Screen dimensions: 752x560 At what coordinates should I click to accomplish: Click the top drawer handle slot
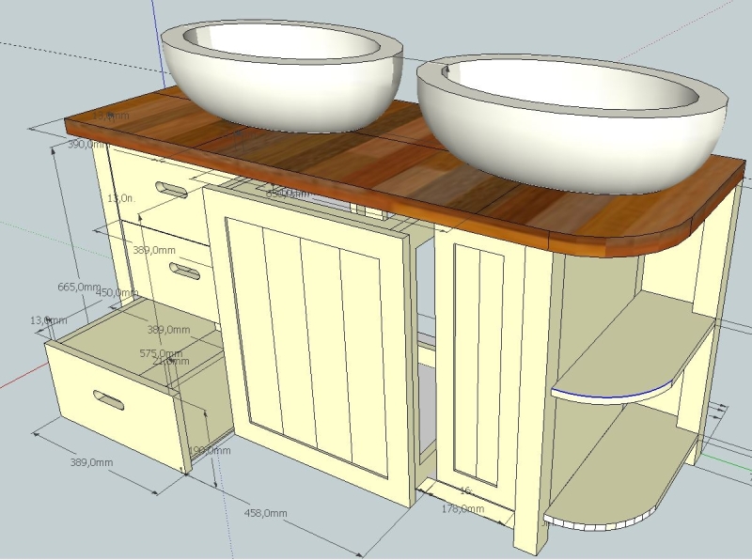click(171, 189)
